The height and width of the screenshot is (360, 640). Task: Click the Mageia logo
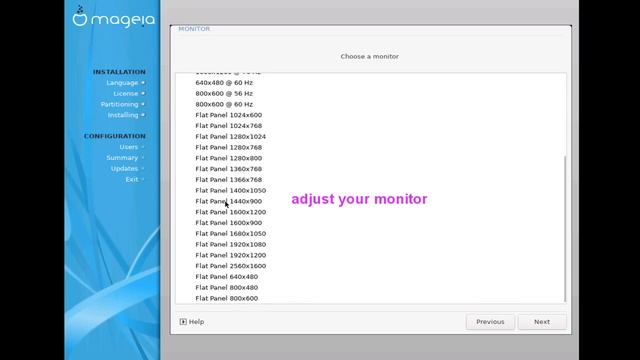tap(113, 17)
